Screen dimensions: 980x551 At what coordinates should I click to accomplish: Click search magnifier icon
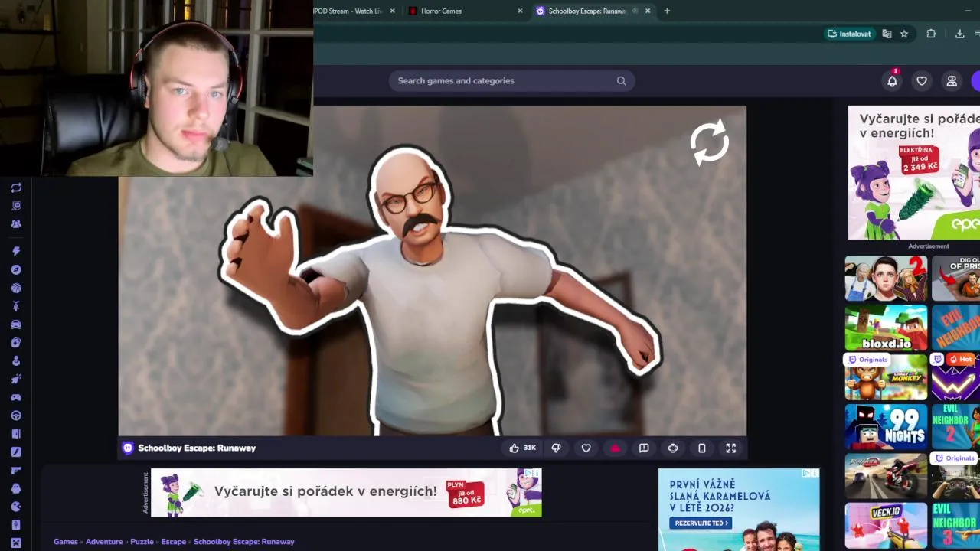point(621,80)
